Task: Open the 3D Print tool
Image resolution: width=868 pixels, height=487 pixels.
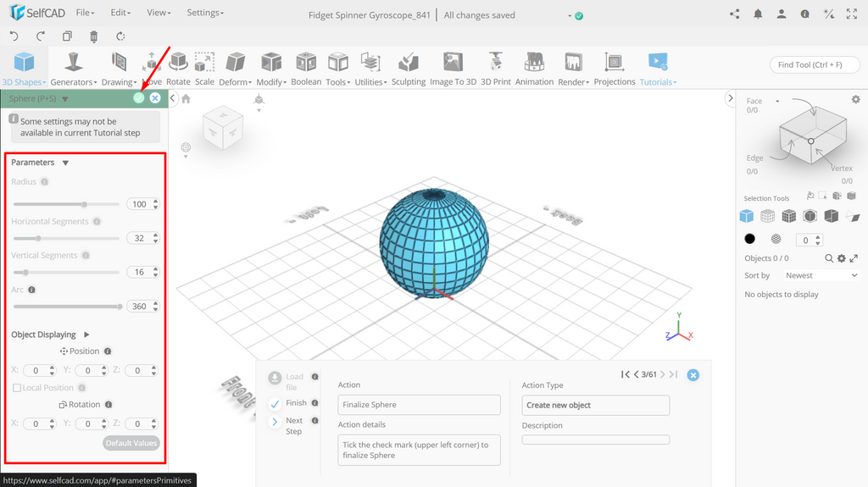Action: click(x=495, y=69)
